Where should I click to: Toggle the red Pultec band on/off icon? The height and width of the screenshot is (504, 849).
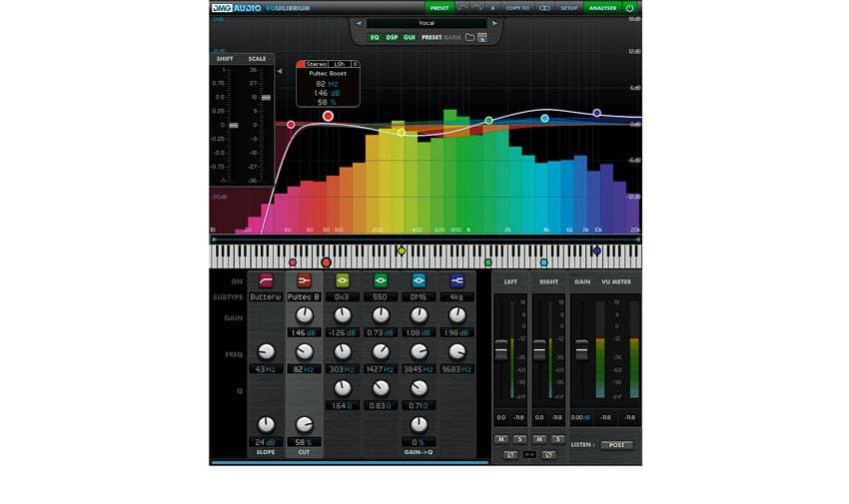[x=304, y=280]
